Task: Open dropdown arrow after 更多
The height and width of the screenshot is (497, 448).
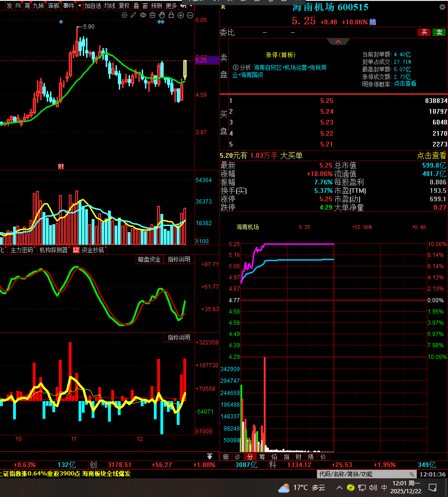Action: coord(191,6)
